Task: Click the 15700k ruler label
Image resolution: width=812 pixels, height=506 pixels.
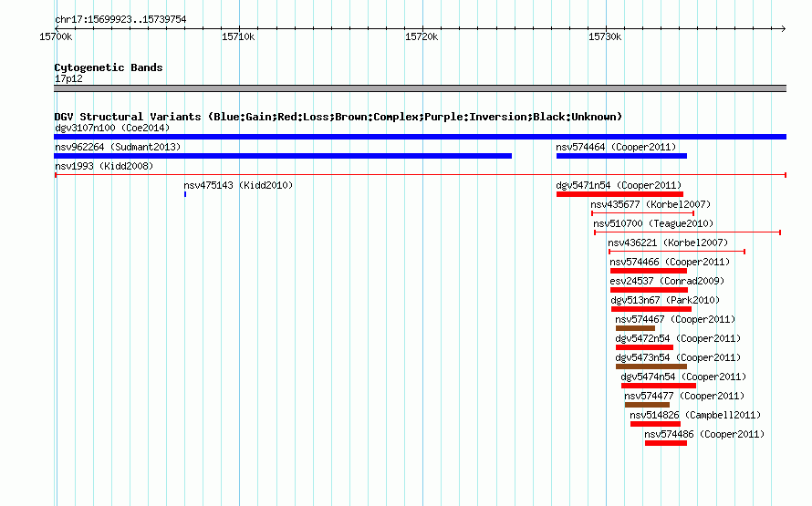Action: click(x=56, y=36)
